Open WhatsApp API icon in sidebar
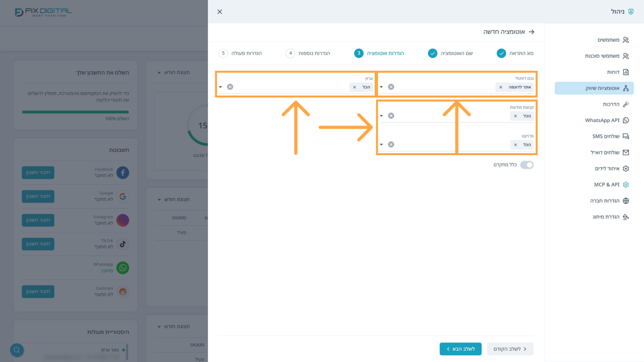This screenshot has height=362, width=644. click(626, 120)
